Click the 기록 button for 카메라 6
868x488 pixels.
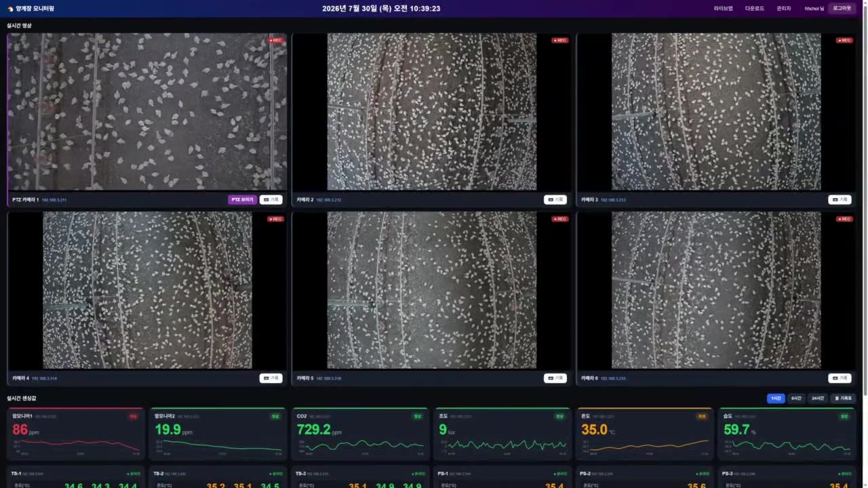[840, 378]
